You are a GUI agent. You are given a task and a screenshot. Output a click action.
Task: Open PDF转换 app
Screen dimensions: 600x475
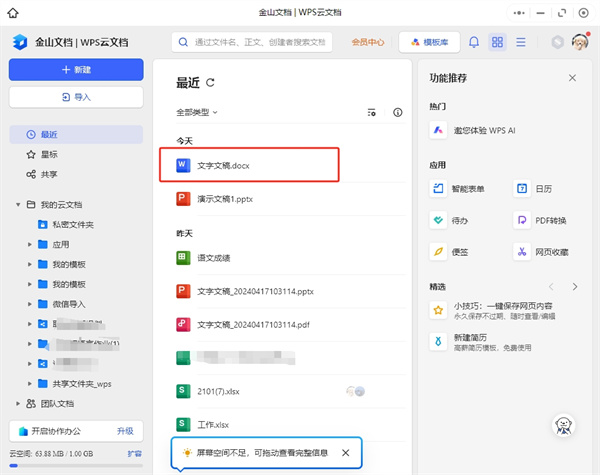540,220
